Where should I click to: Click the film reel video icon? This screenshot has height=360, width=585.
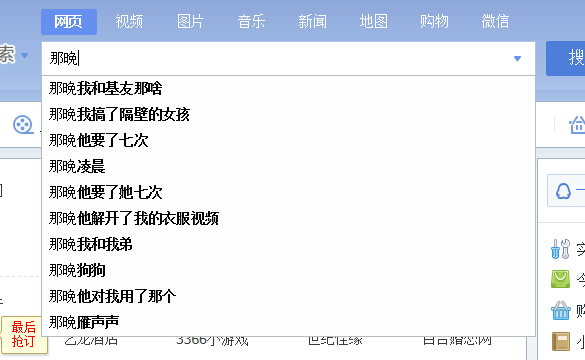(23, 125)
